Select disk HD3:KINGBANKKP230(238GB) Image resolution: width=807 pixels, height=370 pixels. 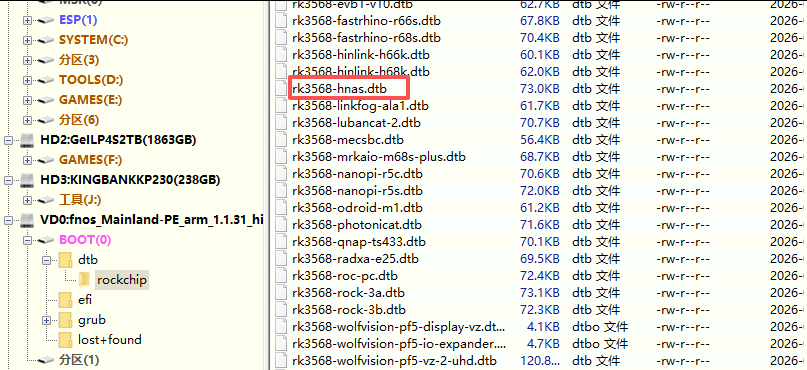pos(130,180)
